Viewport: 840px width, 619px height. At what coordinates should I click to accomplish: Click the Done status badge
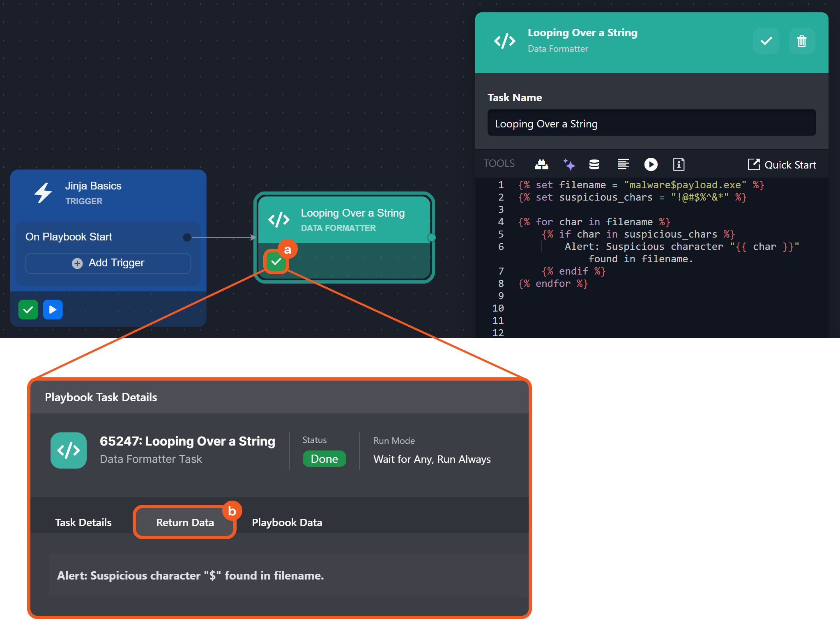click(x=324, y=459)
